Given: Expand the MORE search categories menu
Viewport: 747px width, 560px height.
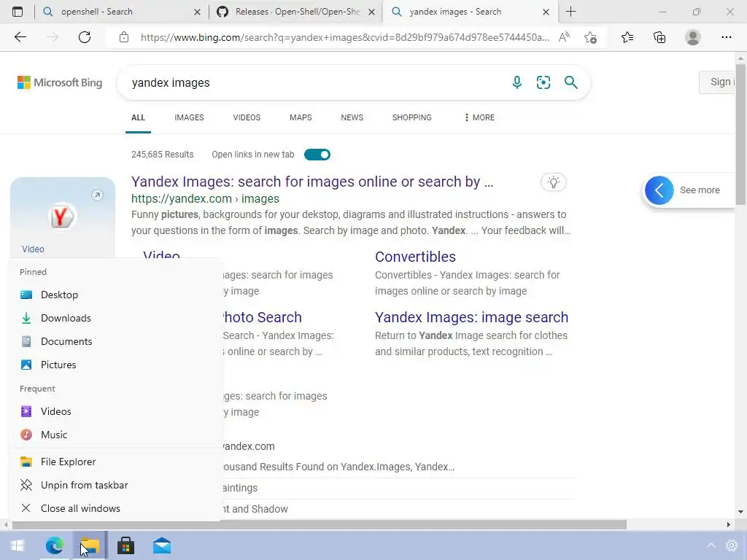Looking at the screenshot, I should [479, 117].
